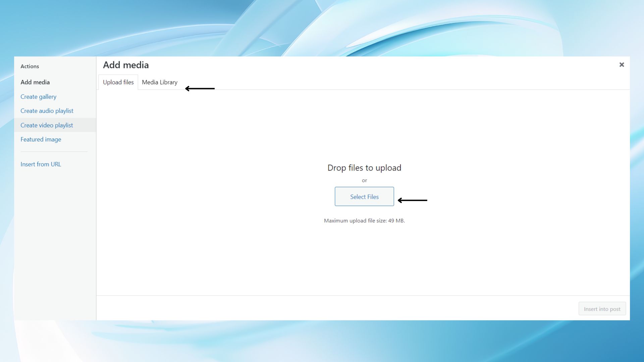
Task: Select the Upload files tab
Action: (x=118, y=82)
